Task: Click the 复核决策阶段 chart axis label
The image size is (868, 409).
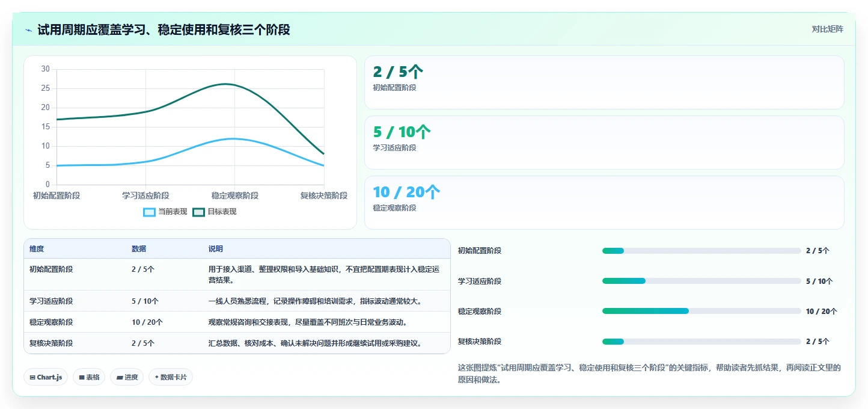Action: coord(323,195)
